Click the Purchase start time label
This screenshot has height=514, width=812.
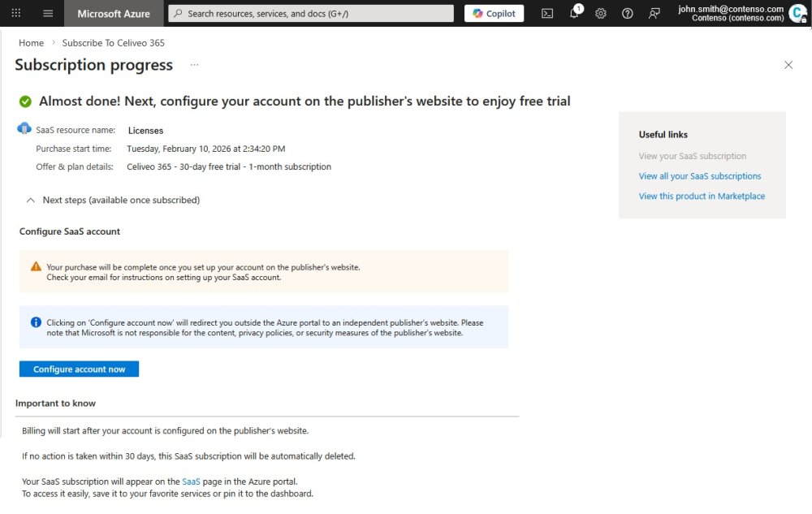(74, 149)
